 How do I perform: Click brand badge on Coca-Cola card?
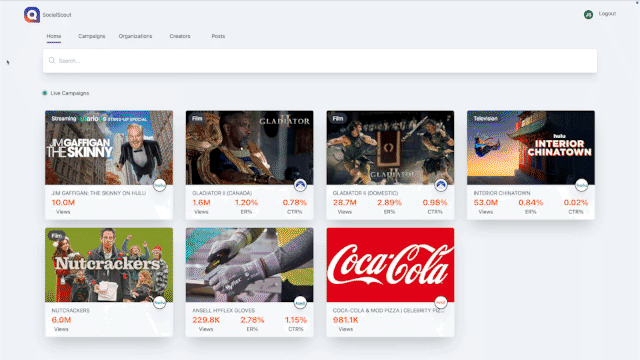tap(441, 302)
